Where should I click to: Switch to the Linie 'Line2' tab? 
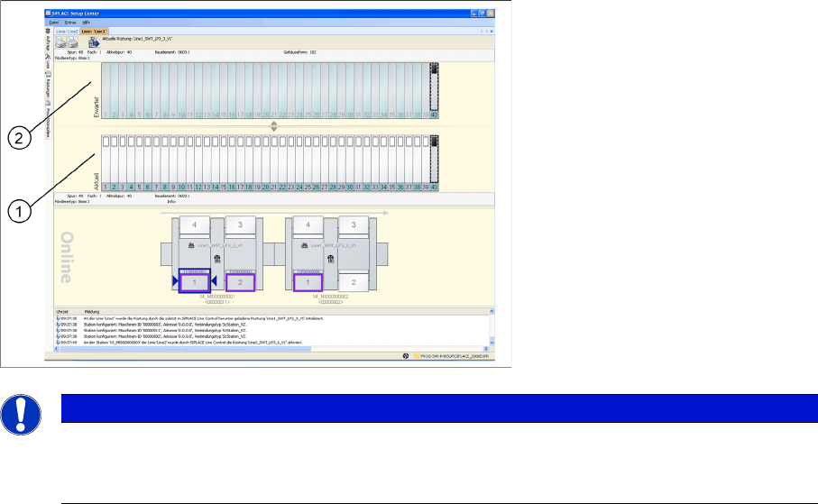click(67, 32)
